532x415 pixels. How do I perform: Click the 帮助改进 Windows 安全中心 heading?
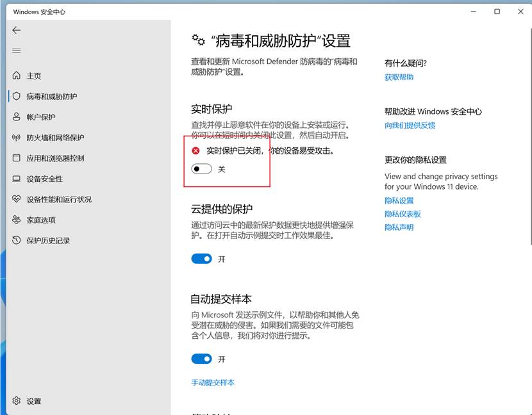[433, 111]
